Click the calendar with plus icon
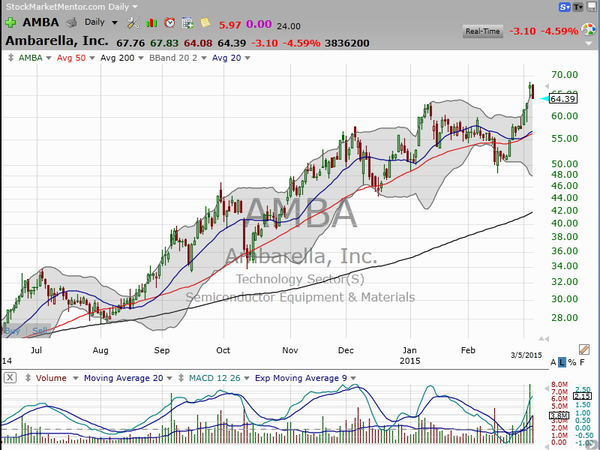The height and width of the screenshot is (450, 600). 188,23
